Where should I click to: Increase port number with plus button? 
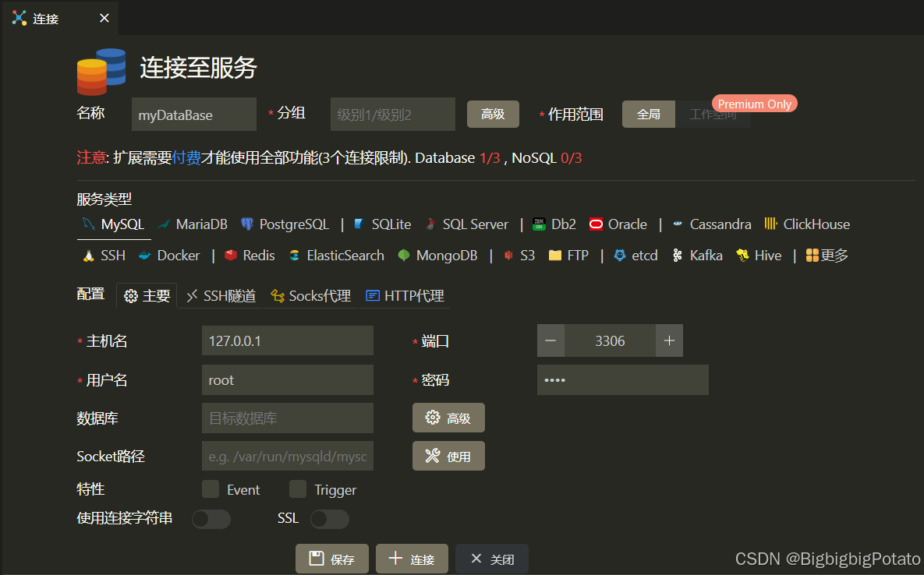click(x=670, y=340)
